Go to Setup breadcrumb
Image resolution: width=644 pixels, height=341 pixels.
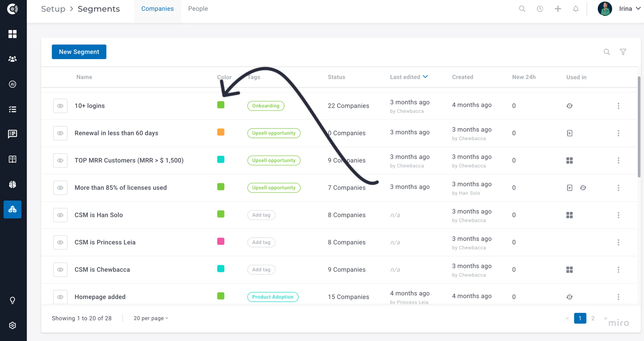tap(53, 9)
